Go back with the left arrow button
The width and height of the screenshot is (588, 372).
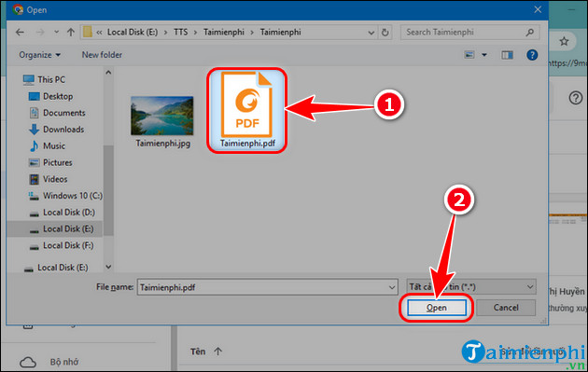coord(20,33)
